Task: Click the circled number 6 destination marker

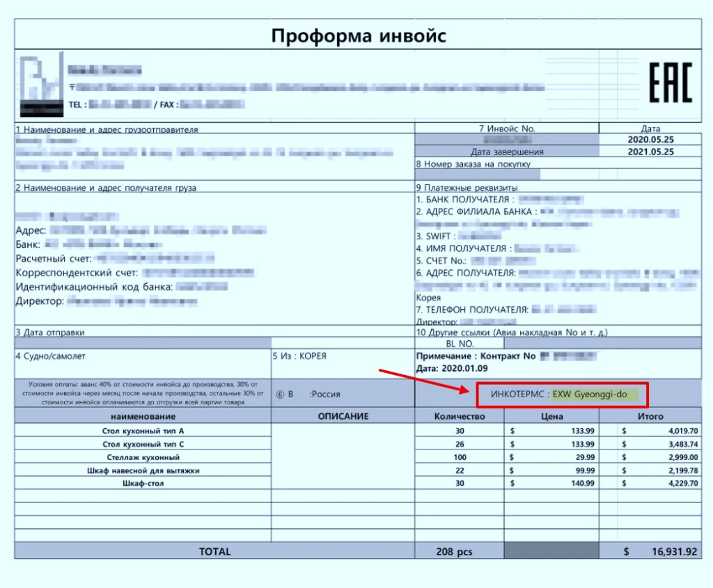Action: pyautogui.click(x=280, y=394)
